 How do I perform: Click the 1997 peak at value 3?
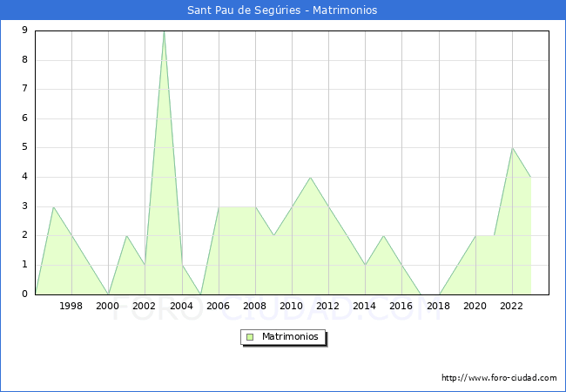click(x=53, y=207)
